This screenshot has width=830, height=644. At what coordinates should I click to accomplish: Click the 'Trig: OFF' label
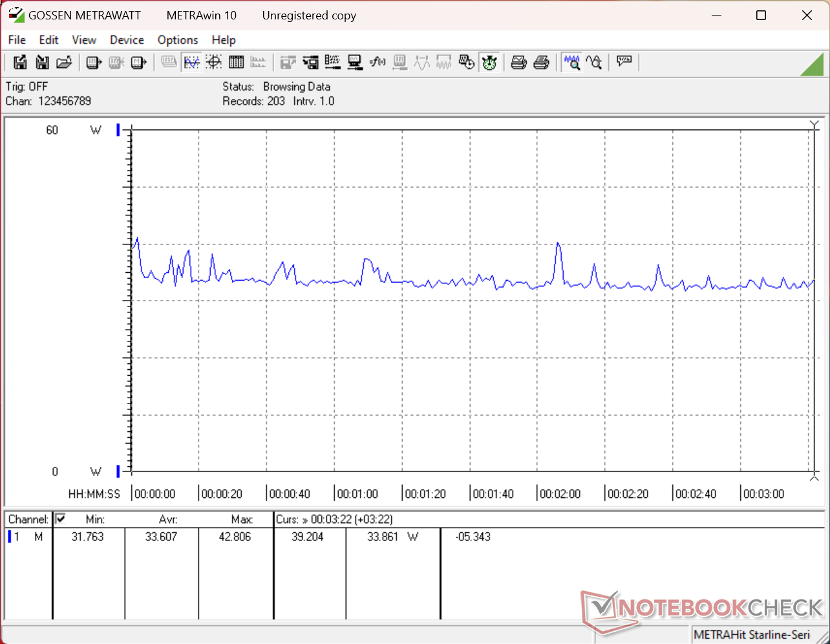(x=27, y=86)
